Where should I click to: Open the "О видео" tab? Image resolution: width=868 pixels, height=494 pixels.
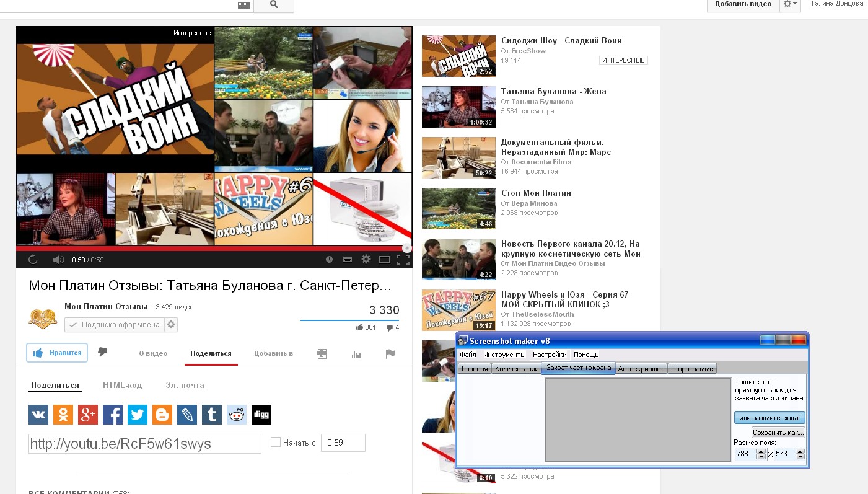(x=153, y=353)
